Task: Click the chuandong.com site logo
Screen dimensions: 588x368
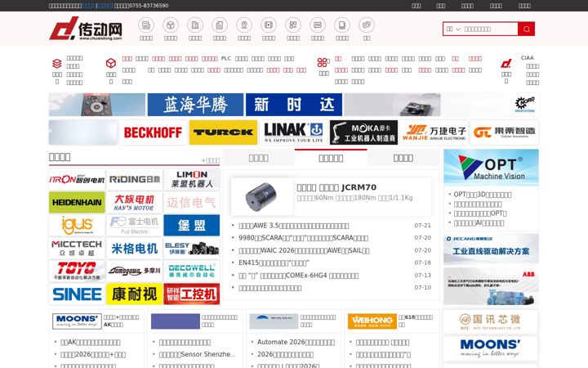Action: (x=86, y=28)
